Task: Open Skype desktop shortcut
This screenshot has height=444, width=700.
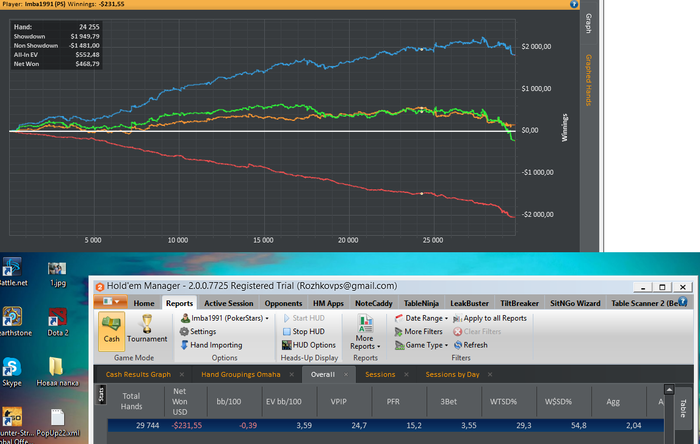Action: click(12, 372)
